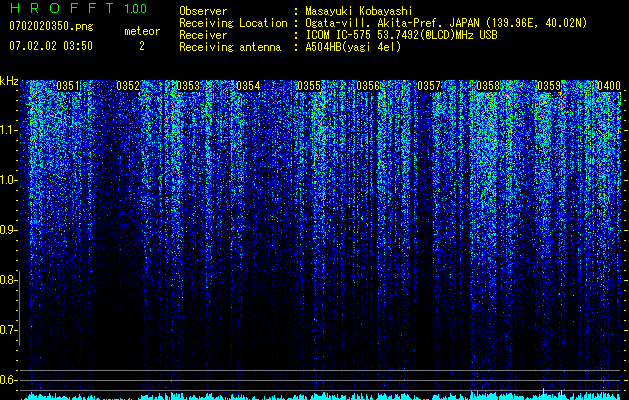Viewport: 629px width, 400px height.
Task: Click the 0.7 kHz axis label
Action: click(x=8, y=330)
